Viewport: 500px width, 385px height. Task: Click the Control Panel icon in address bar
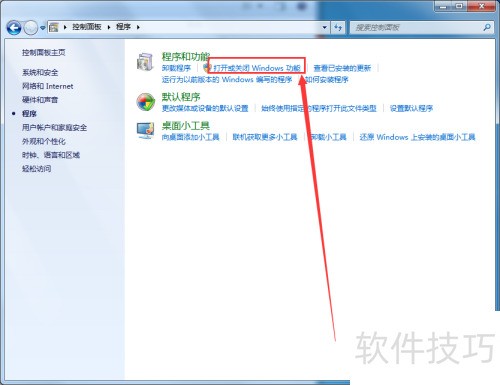coord(54,27)
